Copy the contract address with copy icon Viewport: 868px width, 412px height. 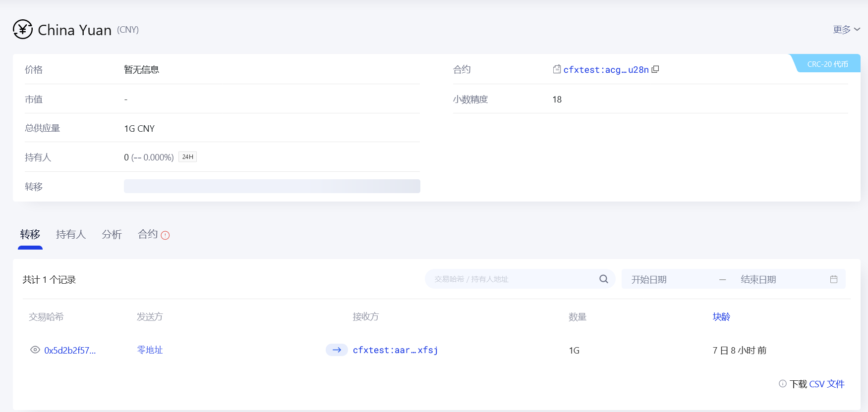(x=655, y=69)
